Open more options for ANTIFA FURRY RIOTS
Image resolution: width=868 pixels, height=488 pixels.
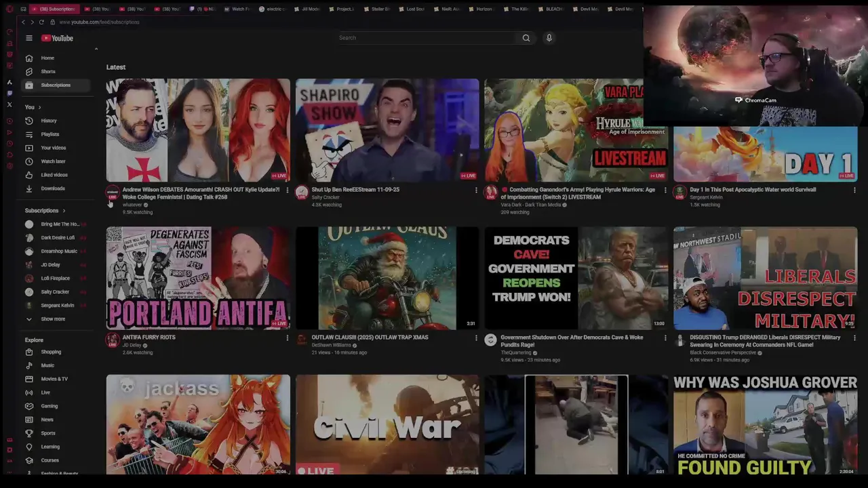pyautogui.click(x=287, y=338)
